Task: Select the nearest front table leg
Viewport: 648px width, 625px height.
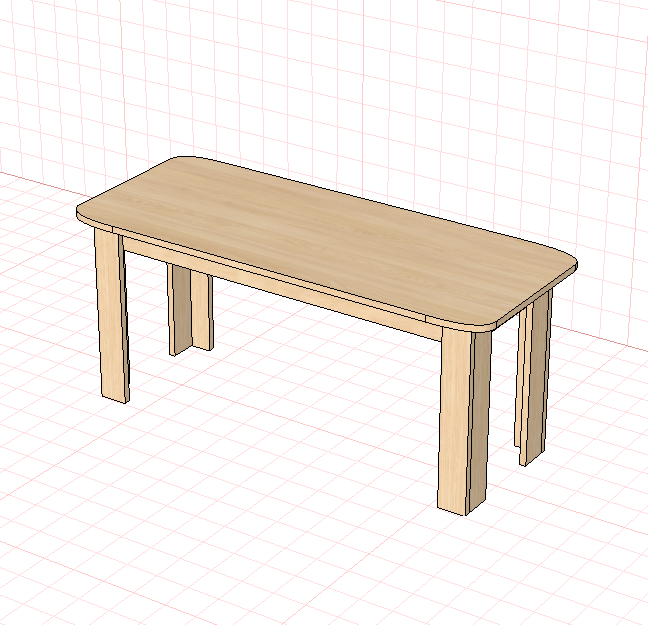Action: pyautogui.click(x=465, y=421)
